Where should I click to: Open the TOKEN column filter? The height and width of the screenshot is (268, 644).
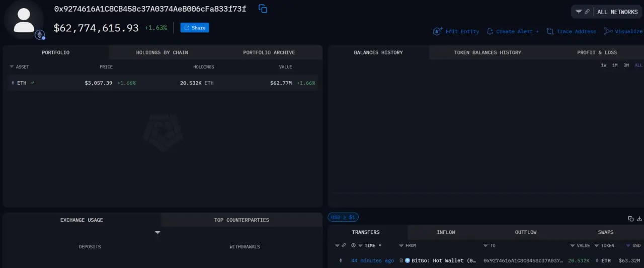point(597,245)
